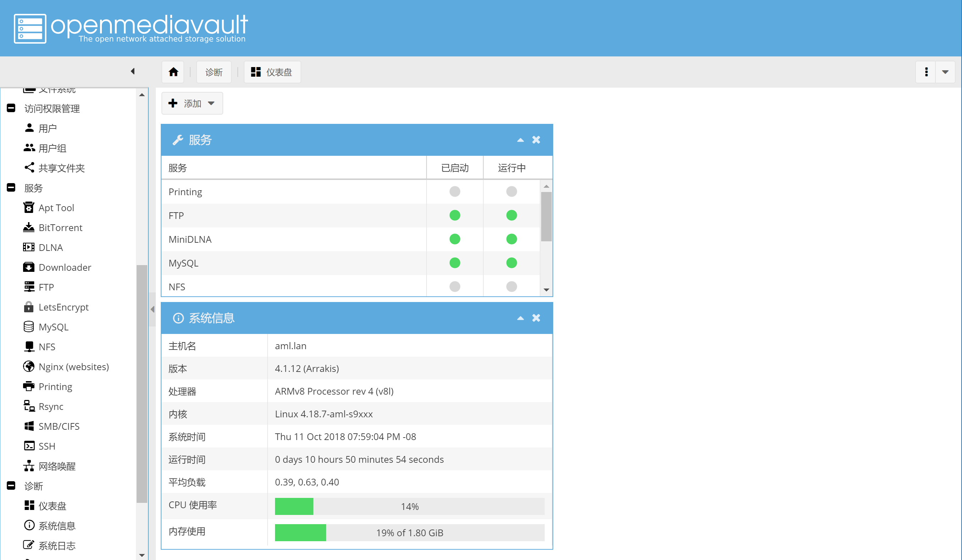Open DLNA film icon in sidebar
Screen dimensions: 962x560
29,247
